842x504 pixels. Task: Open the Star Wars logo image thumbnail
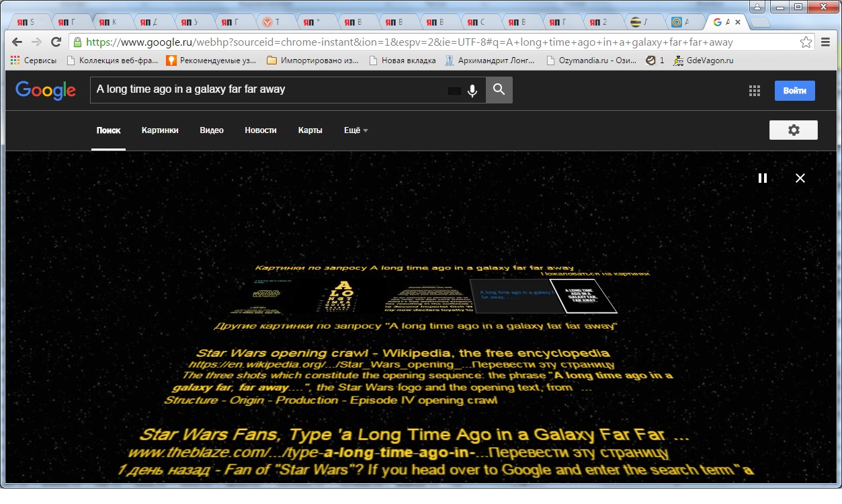tap(261, 296)
